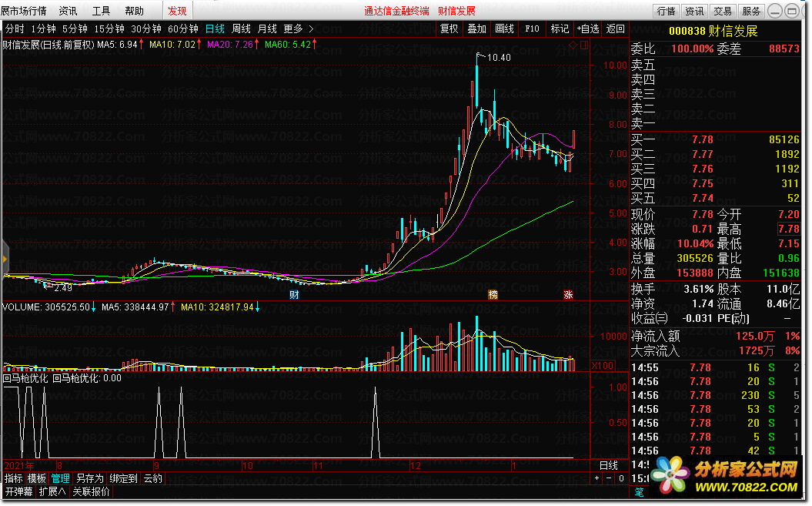Click the split-window icon above chart
812x506 pixels.
(x=584, y=45)
